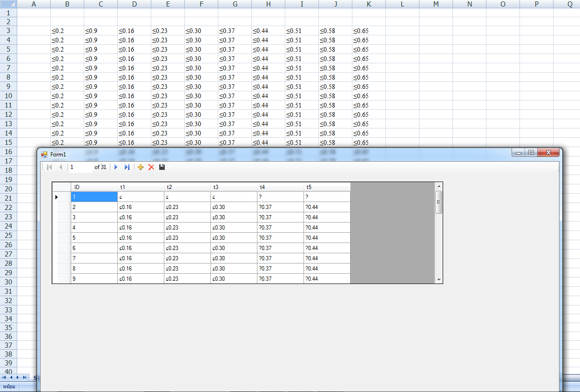Maximize the Form1 window
This screenshot has width=580, height=392.
tap(531, 153)
